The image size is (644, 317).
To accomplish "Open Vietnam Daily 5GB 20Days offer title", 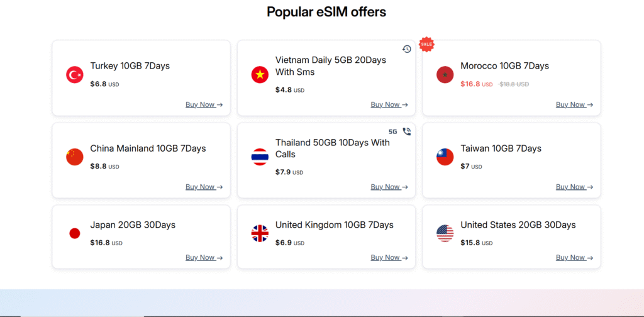I will pos(331,66).
